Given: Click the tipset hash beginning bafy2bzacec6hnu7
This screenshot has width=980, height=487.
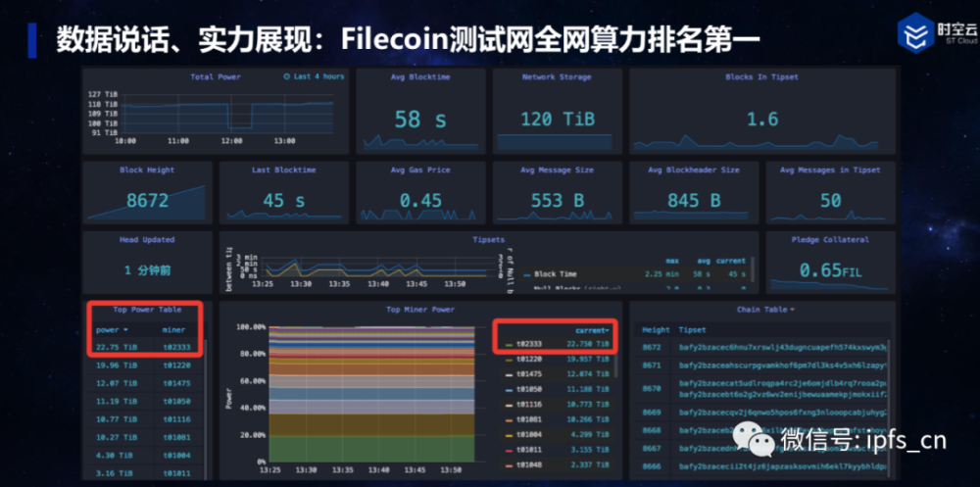Looking at the screenshot, I should (x=784, y=346).
